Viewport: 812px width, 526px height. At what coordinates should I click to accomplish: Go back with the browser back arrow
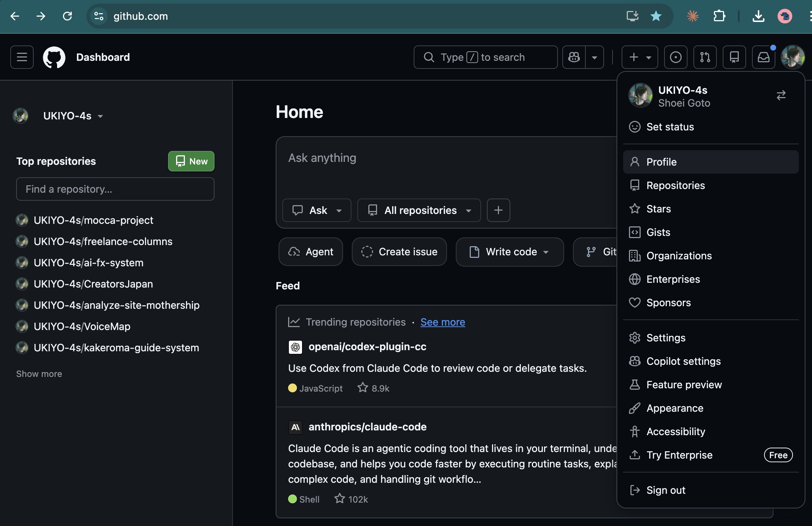pyautogui.click(x=15, y=16)
